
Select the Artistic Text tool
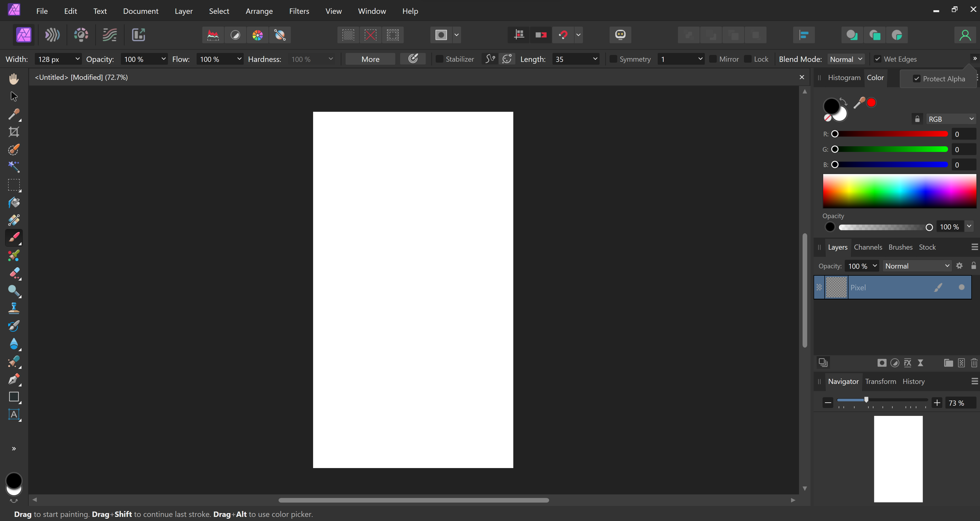[14, 414]
